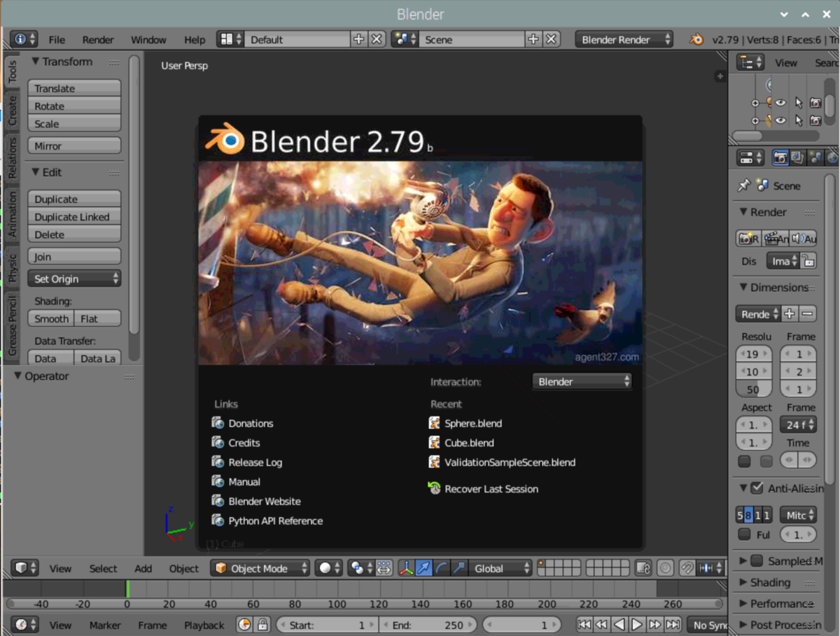The image size is (840, 636).
Task: Click the plus icon beside Render presets
Action: pos(790,314)
